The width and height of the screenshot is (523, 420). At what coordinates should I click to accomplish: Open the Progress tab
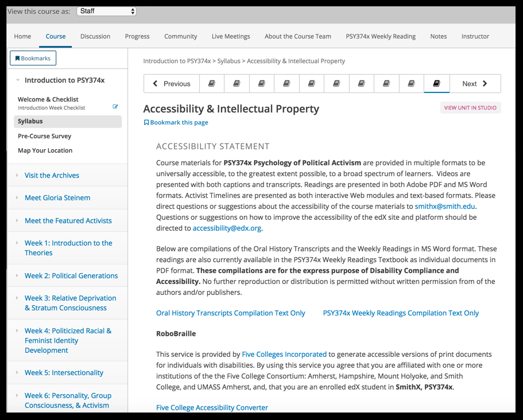coord(137,36)
